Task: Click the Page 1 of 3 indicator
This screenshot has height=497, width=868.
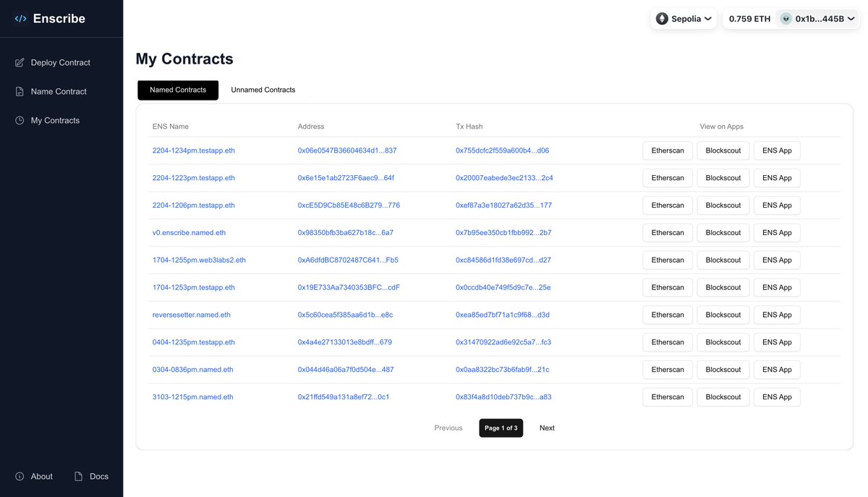Action: point(501,428)
